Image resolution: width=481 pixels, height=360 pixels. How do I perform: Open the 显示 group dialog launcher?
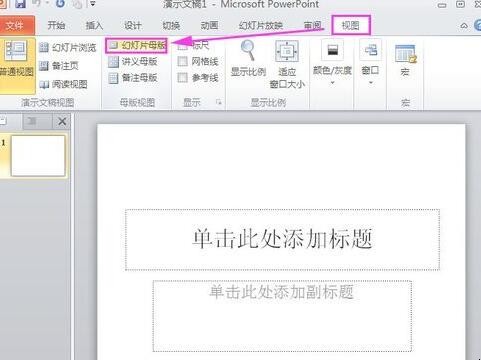219,102
